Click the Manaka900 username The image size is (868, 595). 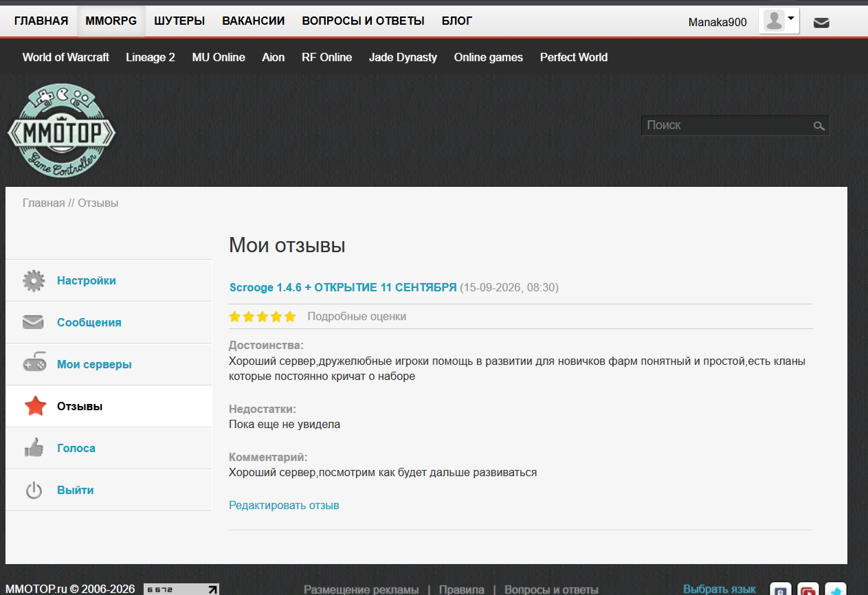point(717,22)
